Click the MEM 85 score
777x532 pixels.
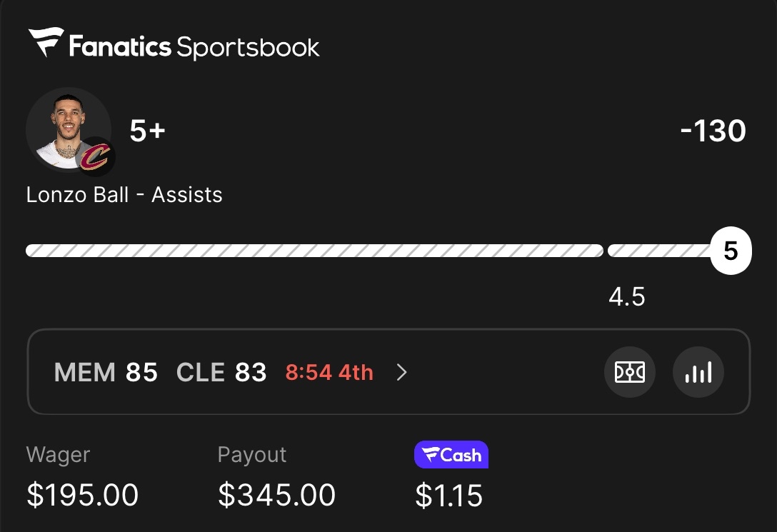point(106,372)
